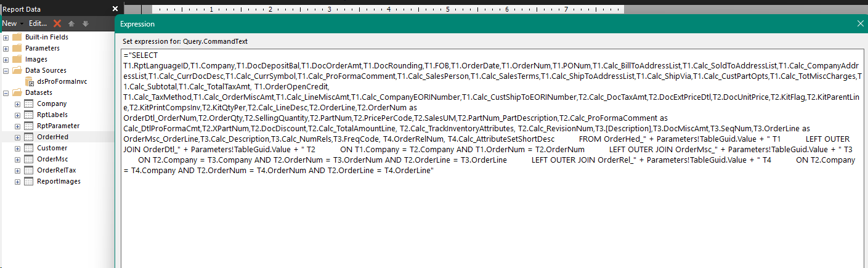Select the OrderHed dataset label
The image size is (868, 268).
click(x=52, y=137)
